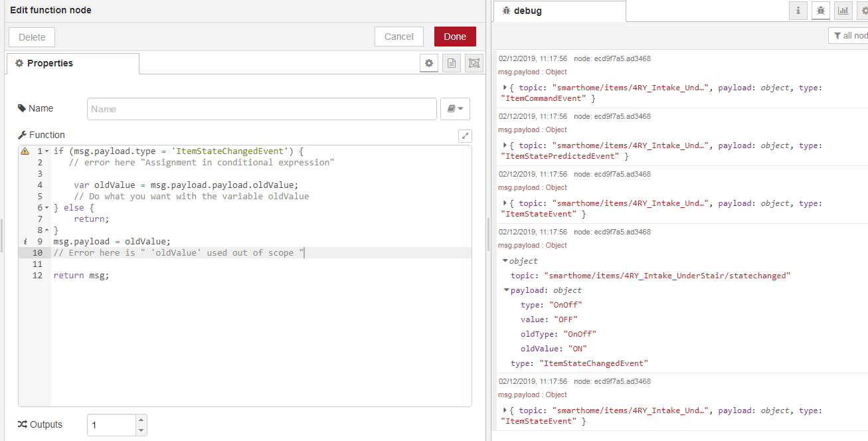Click the oldValue: "ON" debug entry

[x=554, y=349]
